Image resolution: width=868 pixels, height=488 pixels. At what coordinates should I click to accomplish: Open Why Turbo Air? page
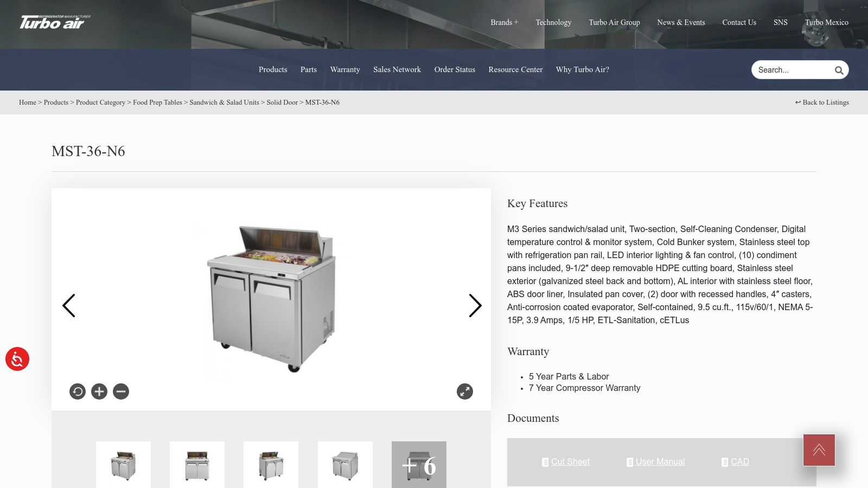pos(583,69)
